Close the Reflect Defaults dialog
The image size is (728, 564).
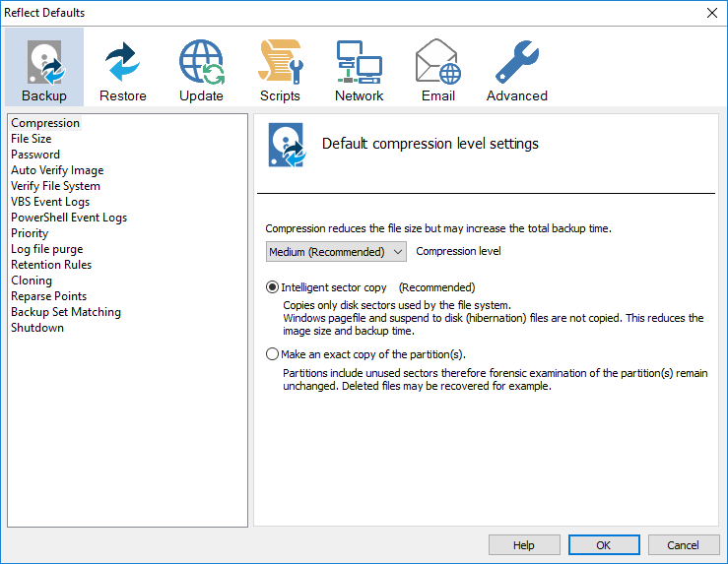click(x=711, y=13)
